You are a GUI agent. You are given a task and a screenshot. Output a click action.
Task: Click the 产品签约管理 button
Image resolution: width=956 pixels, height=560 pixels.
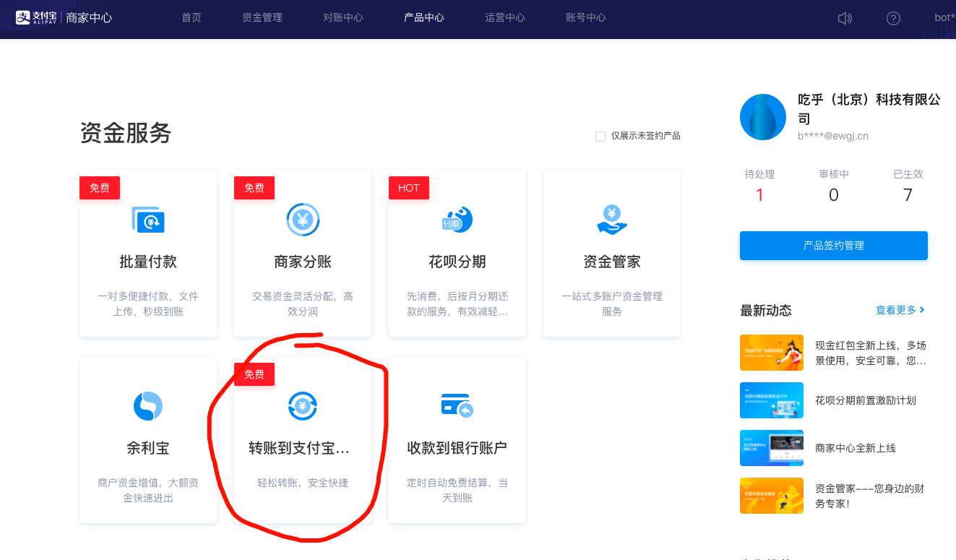click(834, 246)
